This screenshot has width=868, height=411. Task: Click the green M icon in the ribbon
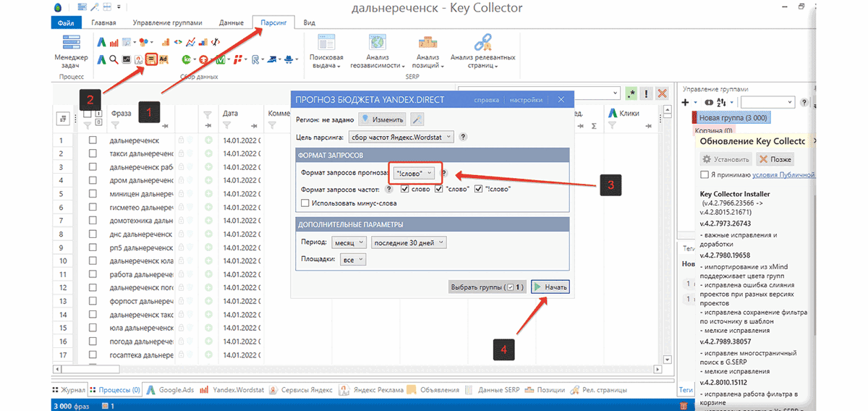point(221,59)
